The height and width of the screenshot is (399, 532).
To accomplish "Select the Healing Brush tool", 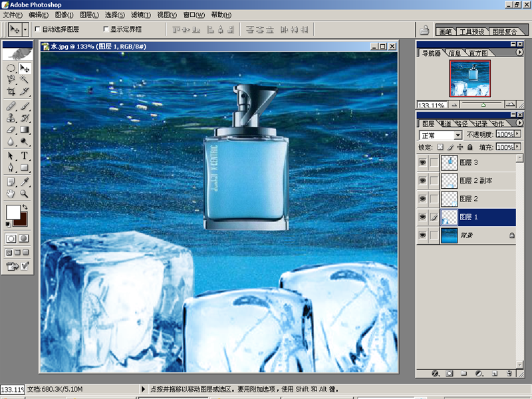I will tap(11, 106).
